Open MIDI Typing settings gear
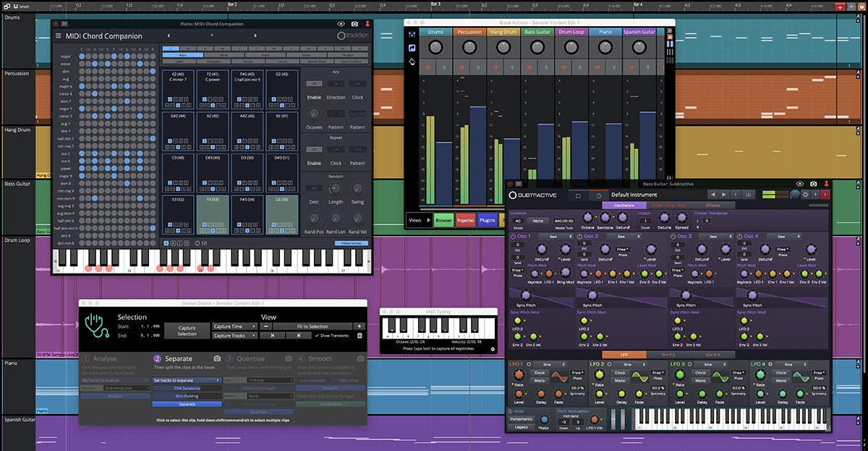 [493, 349]
